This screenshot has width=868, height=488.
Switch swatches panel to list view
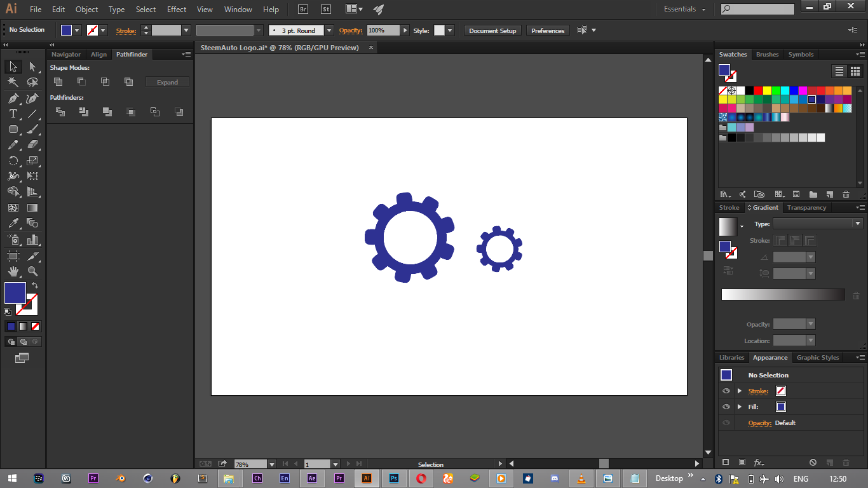839,71
